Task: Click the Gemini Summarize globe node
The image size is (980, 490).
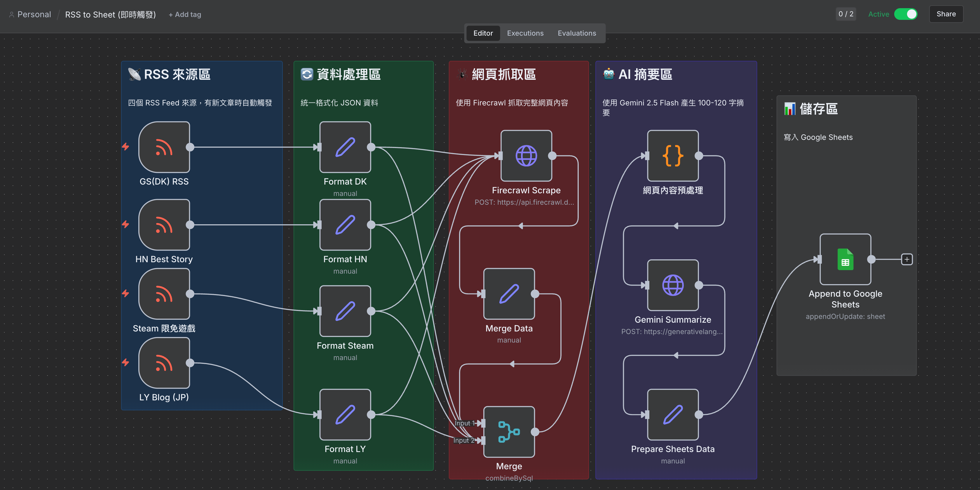Action: pos(672,285)
